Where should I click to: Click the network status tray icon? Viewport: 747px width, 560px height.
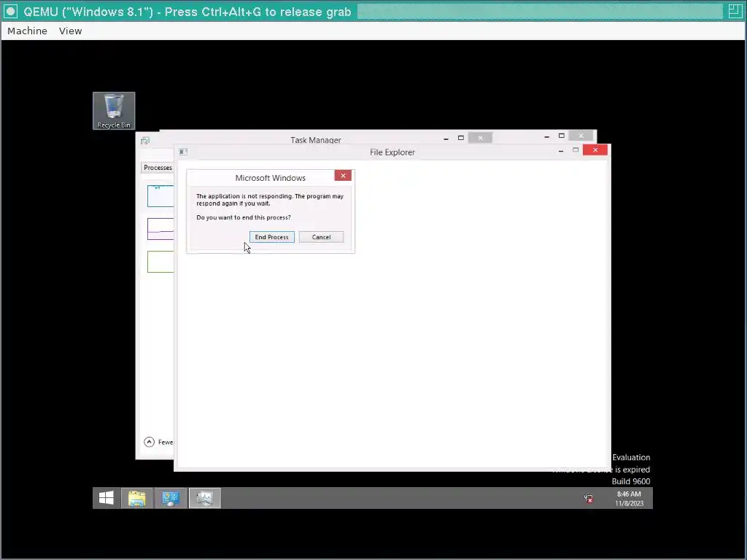point(589,499)
